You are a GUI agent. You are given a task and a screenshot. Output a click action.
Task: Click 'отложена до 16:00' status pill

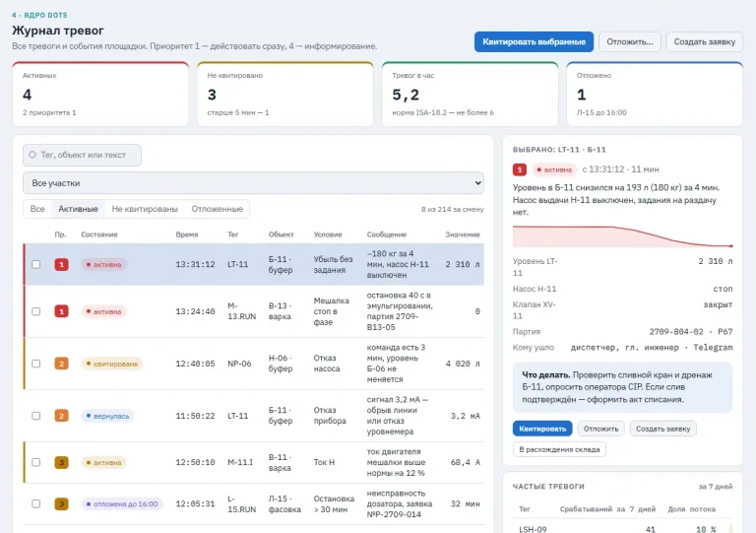pos(122,504)
